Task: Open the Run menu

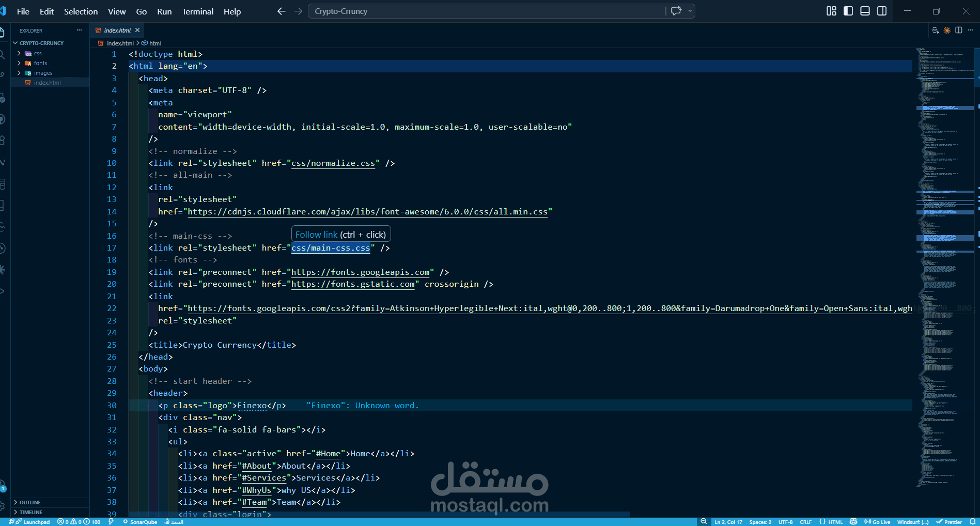Action: pos(164,11)
